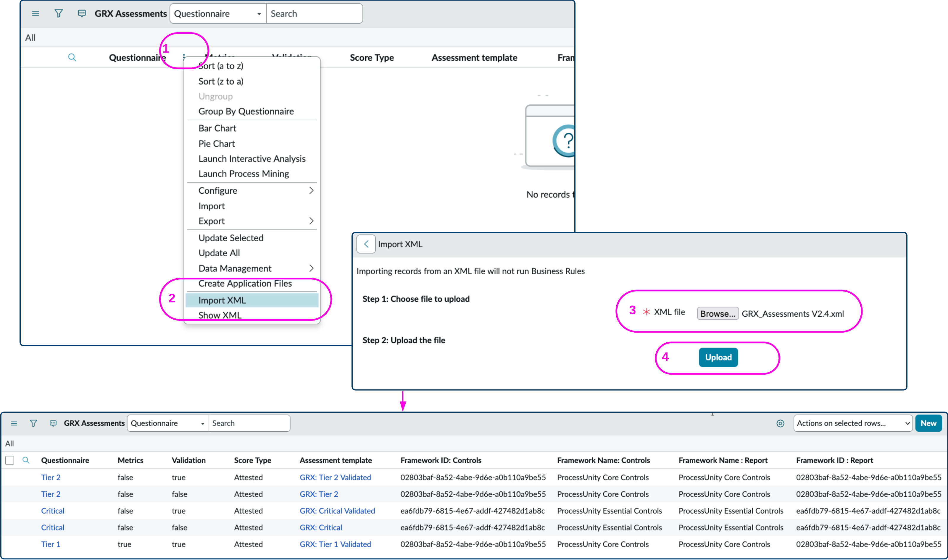Open GRX: Tier 2 Validated template link
Screen dimensions: 948x560
coord(335,478)
